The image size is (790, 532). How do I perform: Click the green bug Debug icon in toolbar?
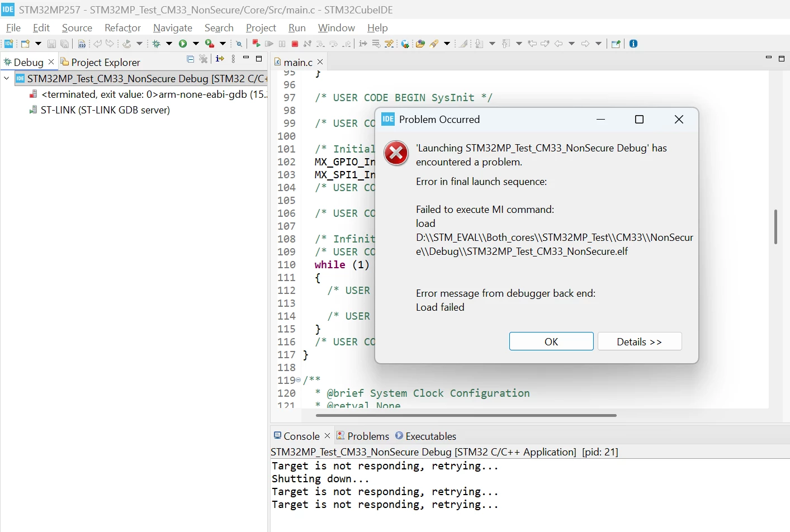(x=156, y=44)
